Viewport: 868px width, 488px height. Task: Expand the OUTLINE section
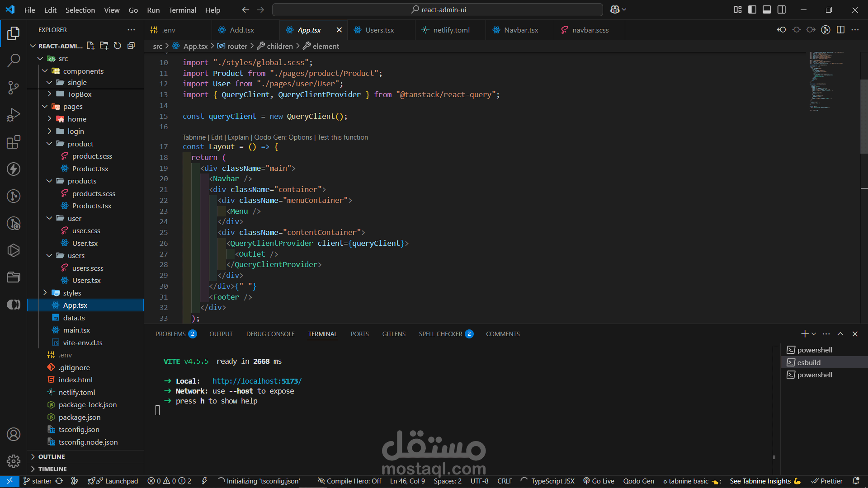(x=52, y=457)
